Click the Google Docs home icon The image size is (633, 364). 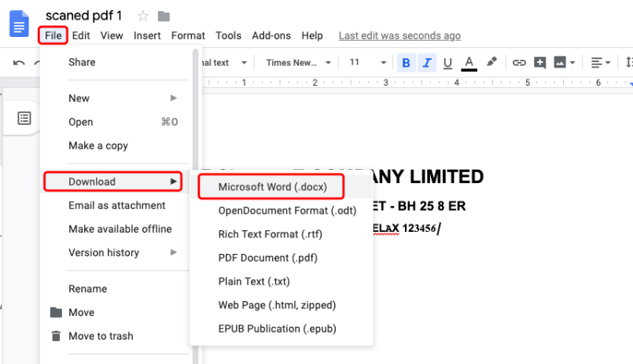pos(19,24)
